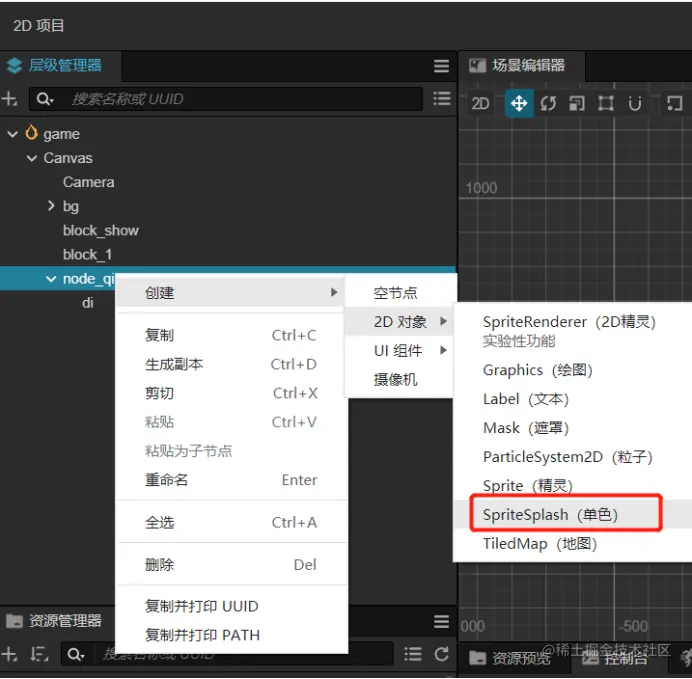This screenshot has width=692, height=679.
Task: Collapse the game scene node
Action: [x=13, y=134]
